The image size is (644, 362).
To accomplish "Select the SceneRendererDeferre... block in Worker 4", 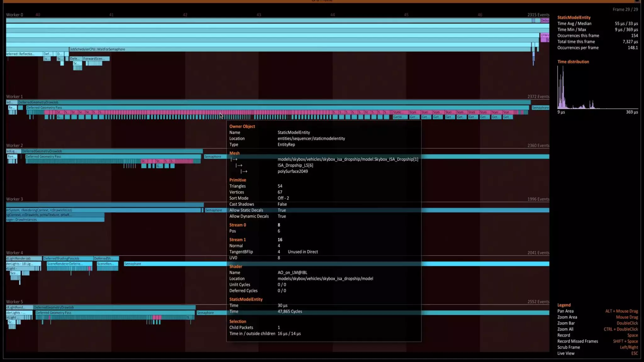I will coord(69,264).
